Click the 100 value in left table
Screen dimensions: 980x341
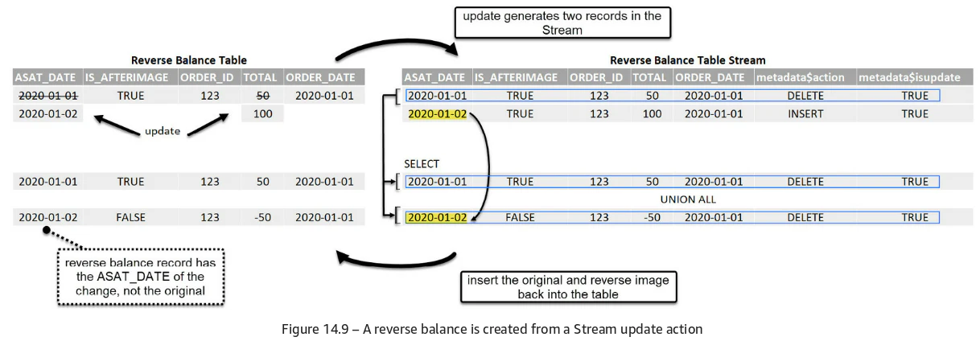[x=262, y=113]
